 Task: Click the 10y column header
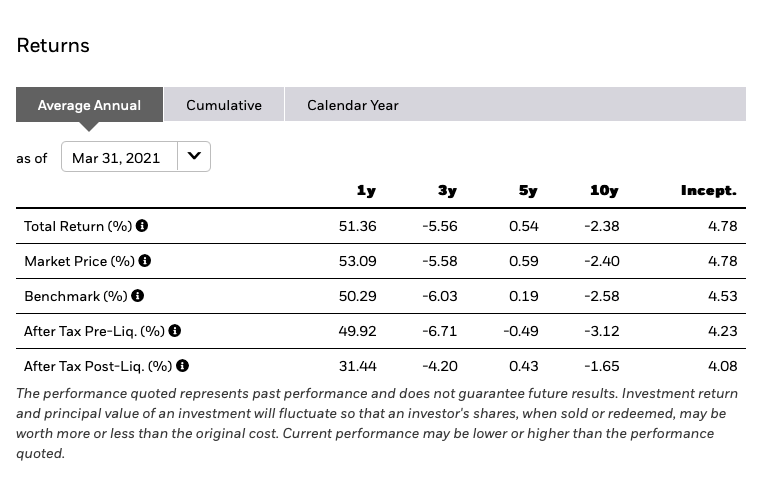pyautogui.click(x=604, y=191)
